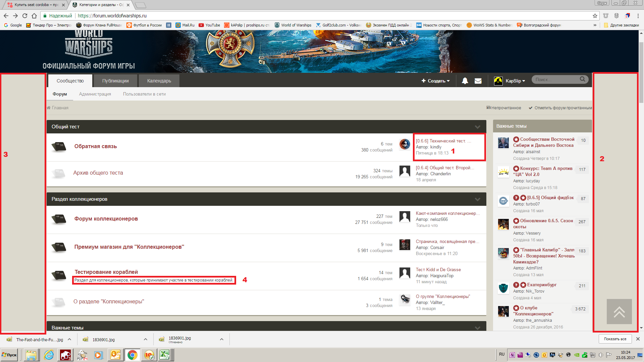
Task: Click the search magnifier icon
Action: coord(583,79)
